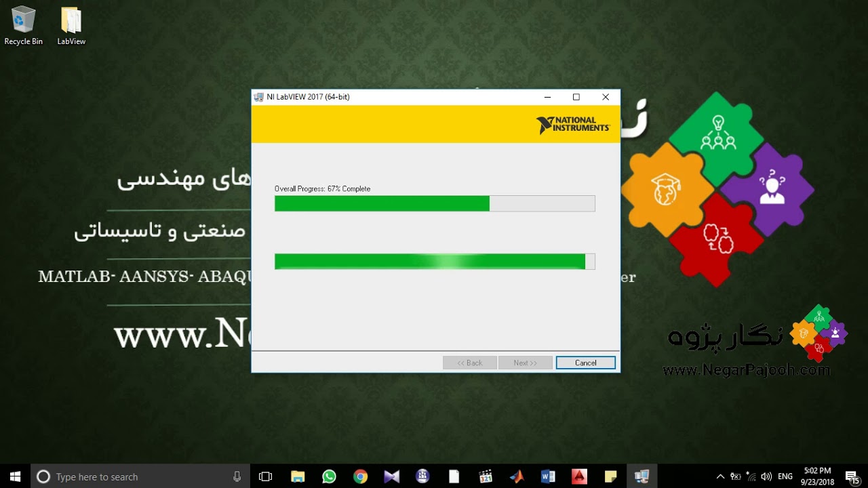Click the Cortana circle icon in the search box
The width and height of the screenshot is (868, 488).
pos(43,476)
